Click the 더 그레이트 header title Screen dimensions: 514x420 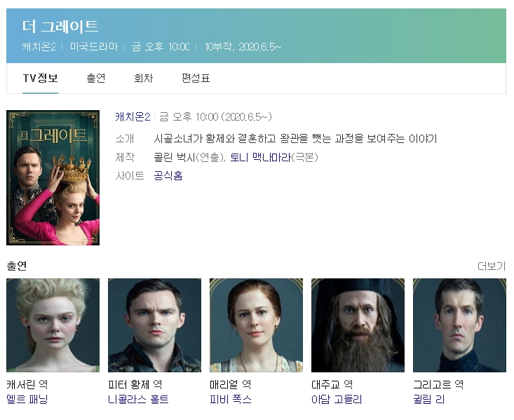pyautogui.click(x=60, y=27)
